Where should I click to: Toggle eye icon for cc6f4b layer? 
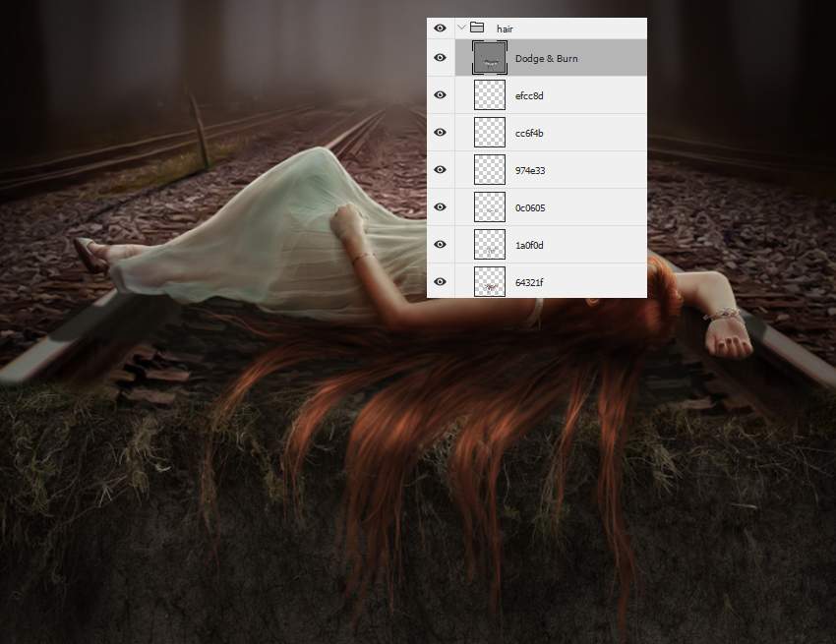point(440,133)
